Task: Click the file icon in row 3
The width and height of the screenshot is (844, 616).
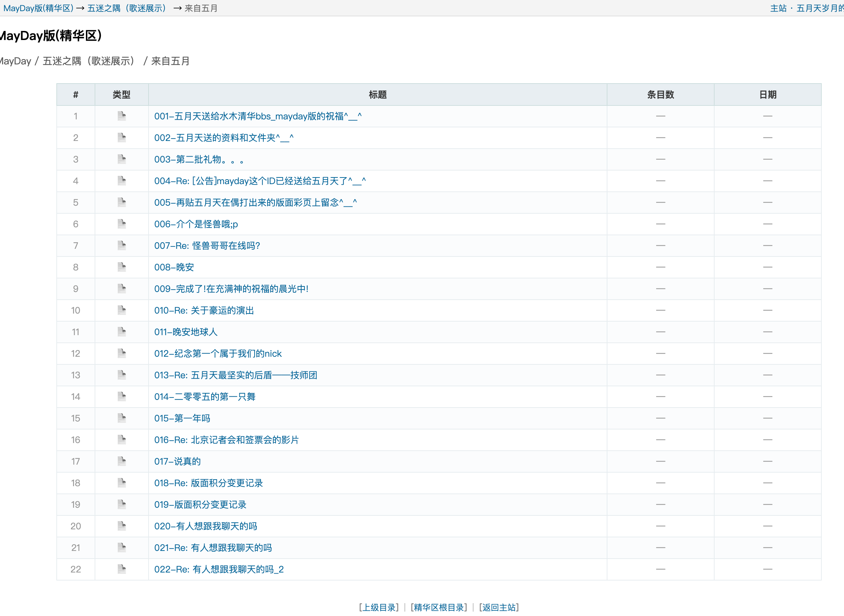Action: coord(121,159)
